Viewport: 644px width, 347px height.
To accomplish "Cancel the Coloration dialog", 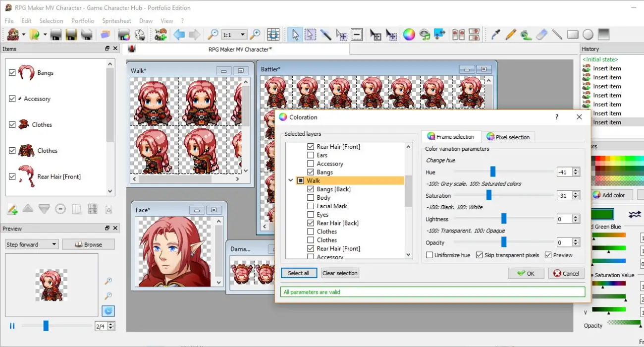I will [566, 273].
